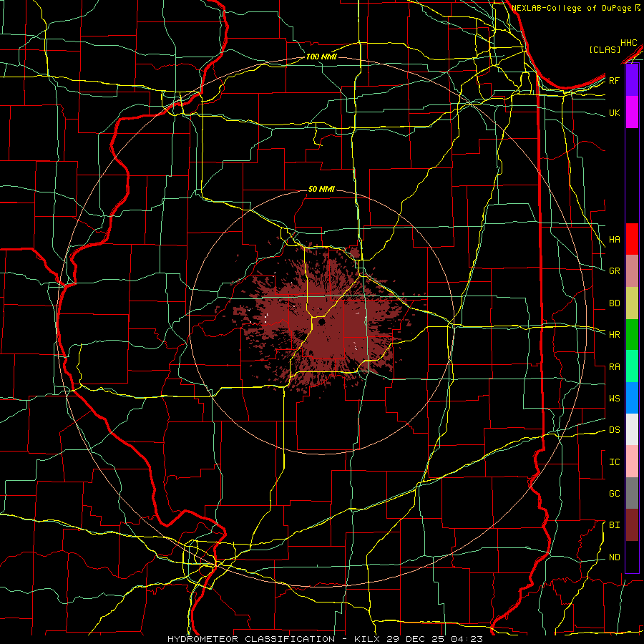Click the RA light green color swatch

632,366
